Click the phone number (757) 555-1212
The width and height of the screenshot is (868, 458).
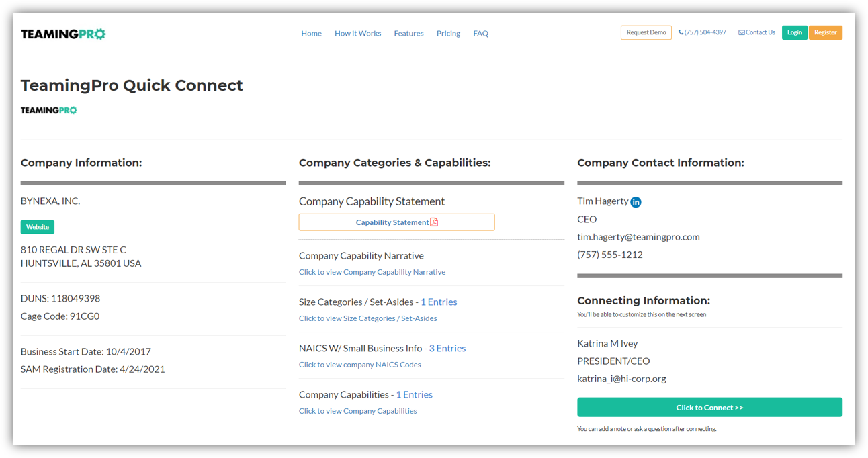[x=610, y=255]
